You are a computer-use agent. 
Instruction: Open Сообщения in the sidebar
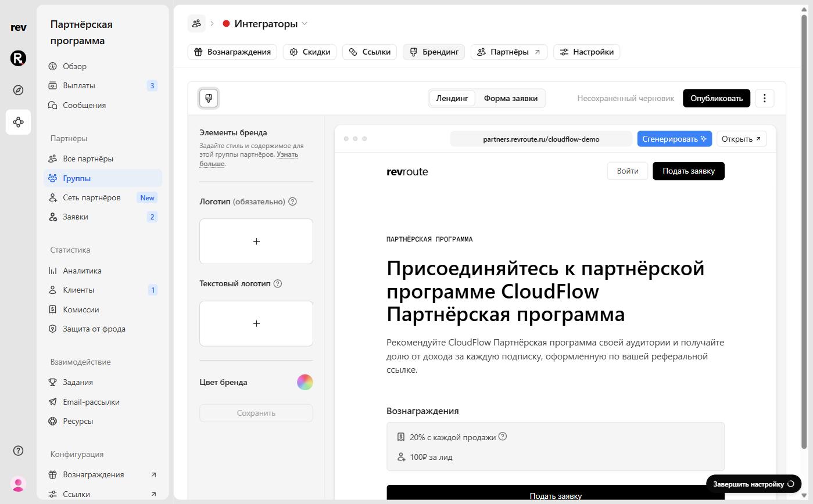coord(103,105)
